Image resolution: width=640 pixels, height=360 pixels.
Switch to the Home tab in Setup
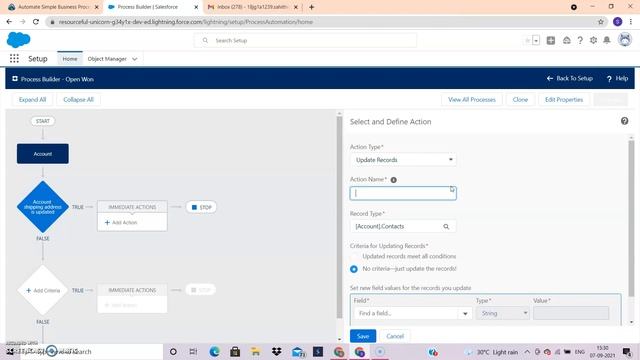70,59
